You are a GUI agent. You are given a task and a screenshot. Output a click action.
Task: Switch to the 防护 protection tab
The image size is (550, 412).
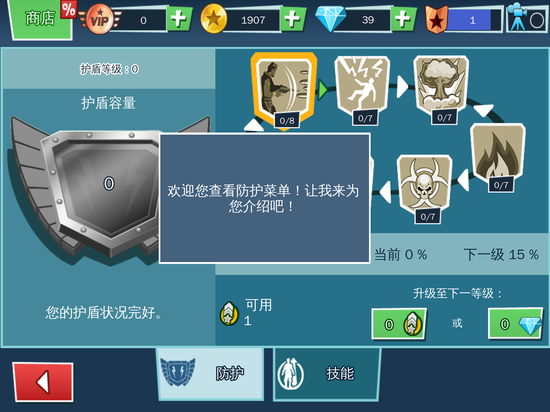pos(210,373)
